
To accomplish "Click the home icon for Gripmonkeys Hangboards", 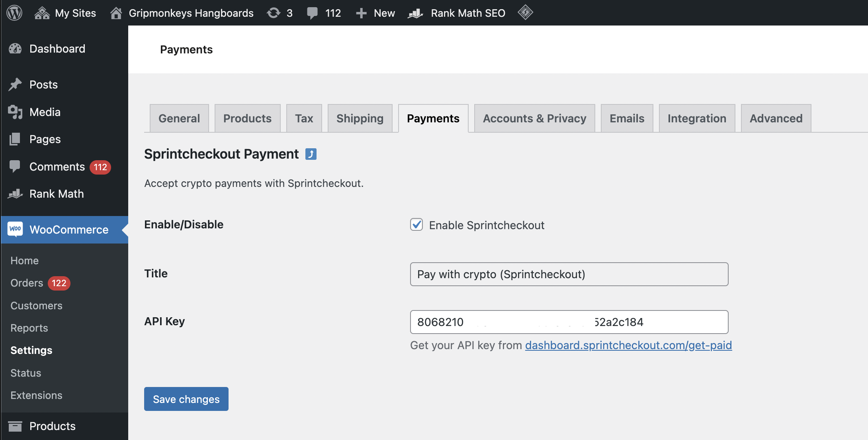I will coord(116,13).
